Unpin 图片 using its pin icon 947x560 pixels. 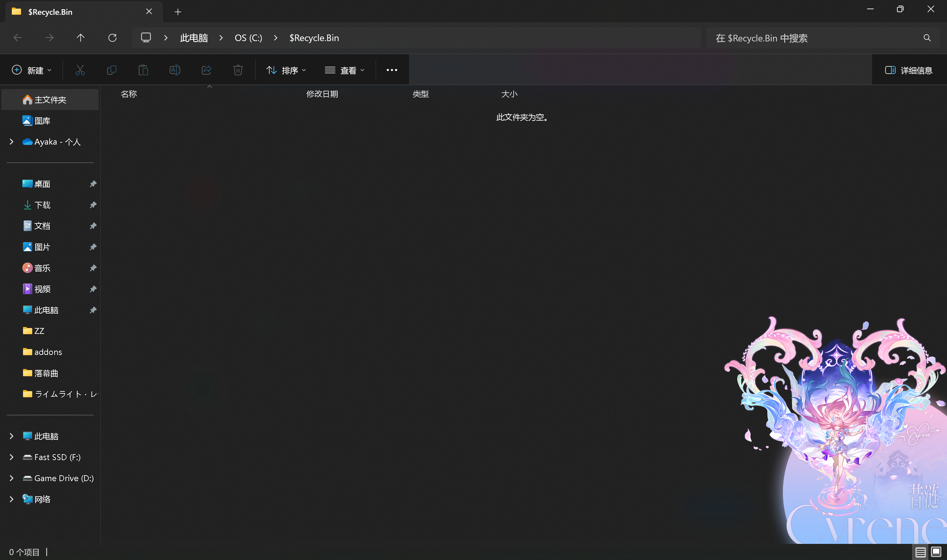[x=93, y=247]
